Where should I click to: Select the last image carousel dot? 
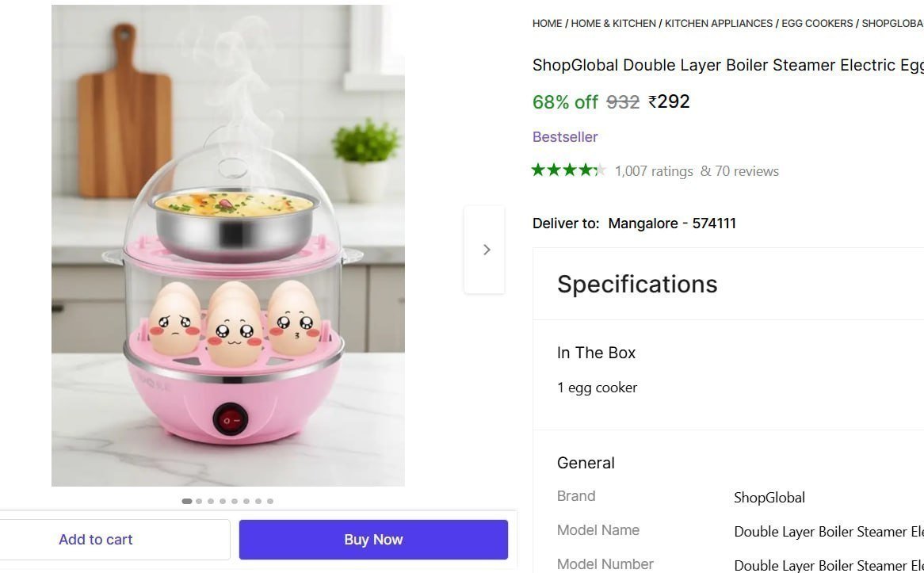point(269,501)
